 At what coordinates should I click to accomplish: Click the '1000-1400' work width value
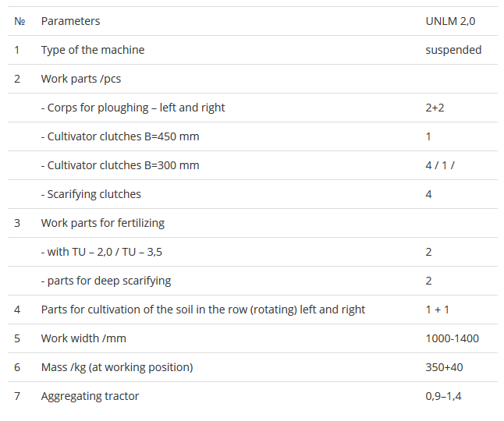[x=452, y=338]
